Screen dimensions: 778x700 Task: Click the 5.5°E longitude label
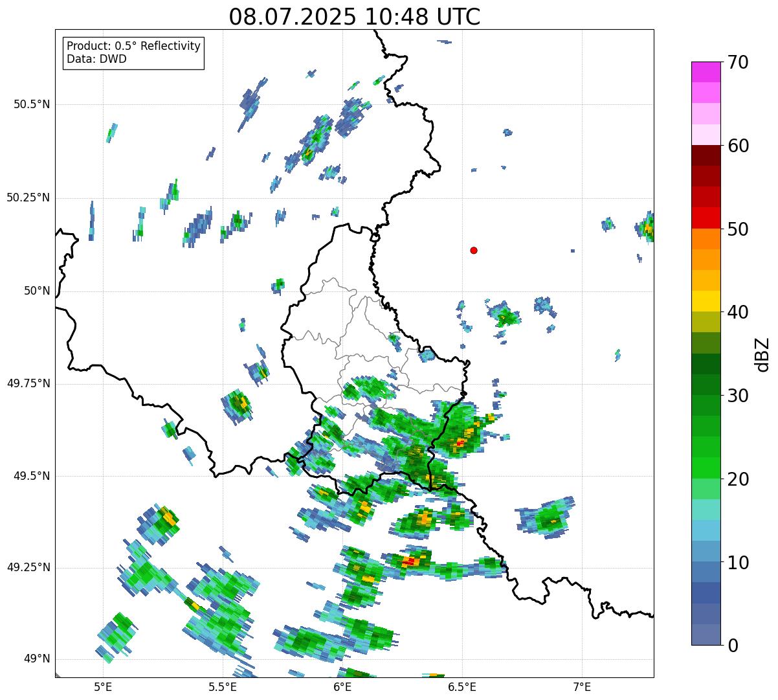tap(223, 686)
